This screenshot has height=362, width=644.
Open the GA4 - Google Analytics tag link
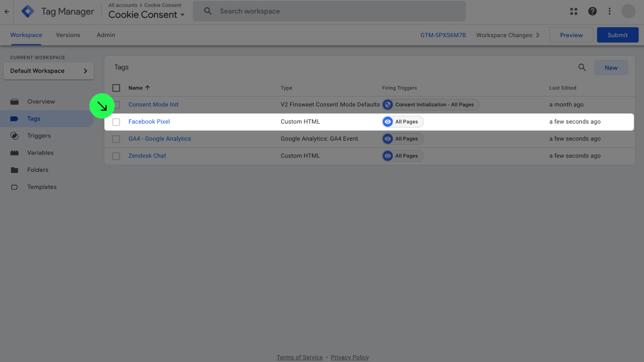click(159, 139)
